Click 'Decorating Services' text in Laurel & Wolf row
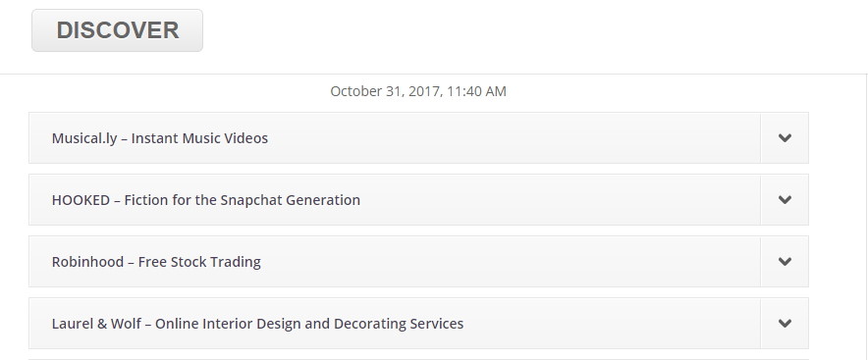Viewport: 868px width, 360px height. (397, 324)
